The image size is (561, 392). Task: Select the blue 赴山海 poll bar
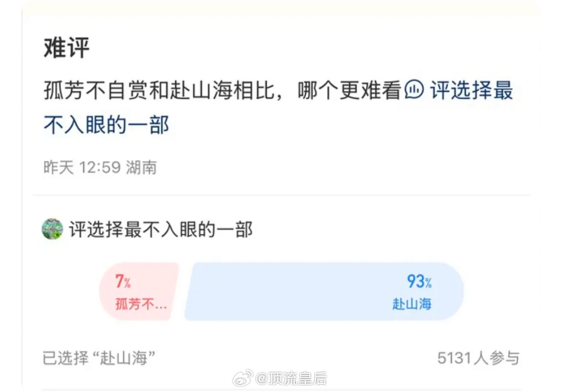(324, 292)
